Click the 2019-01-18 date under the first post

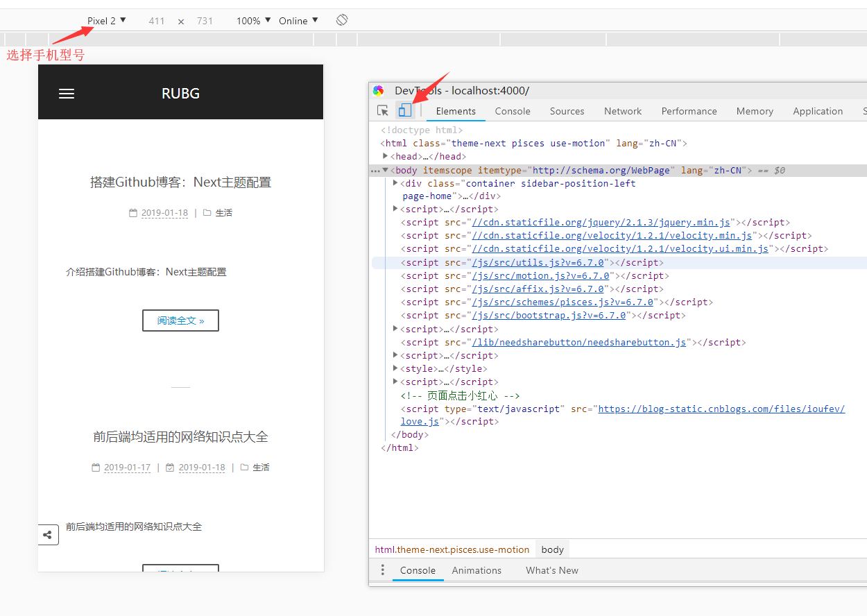click(x=164, y=213)
